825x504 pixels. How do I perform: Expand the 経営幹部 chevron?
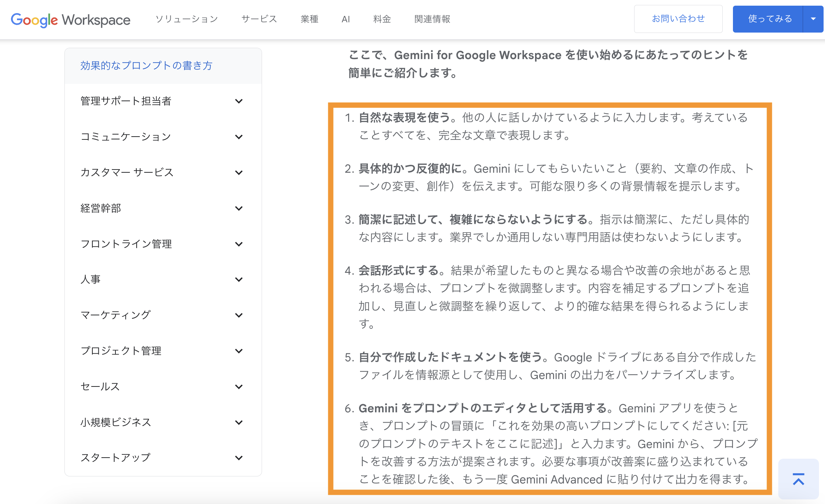coord(239,208)
